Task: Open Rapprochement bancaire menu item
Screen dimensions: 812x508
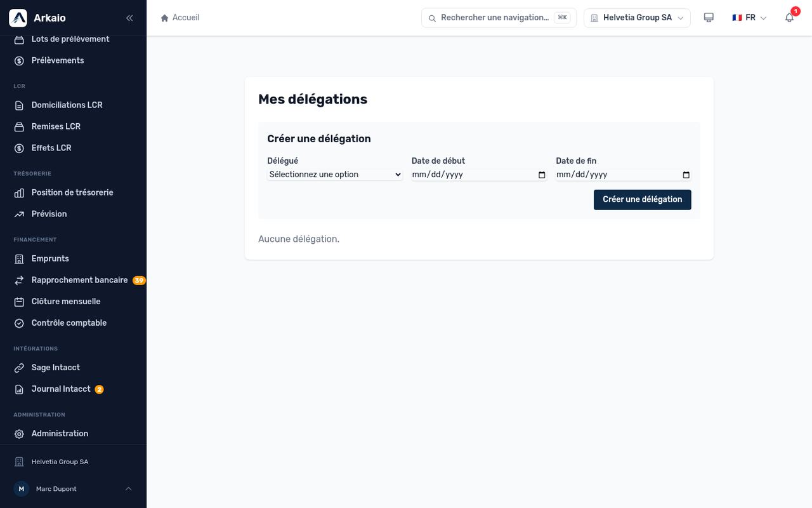Action: pos(79,280)
